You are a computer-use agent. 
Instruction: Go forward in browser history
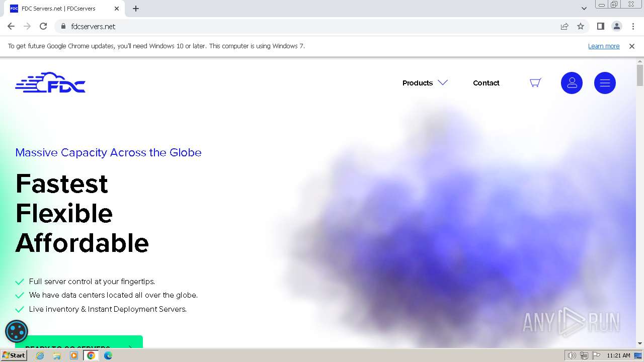click(x=27, y=26)
